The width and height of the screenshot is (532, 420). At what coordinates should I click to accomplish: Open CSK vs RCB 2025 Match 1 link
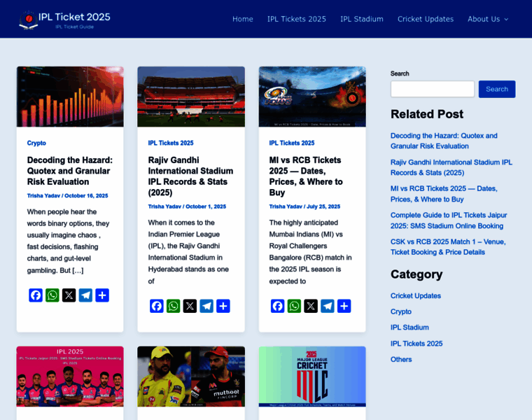pos(448,246)
